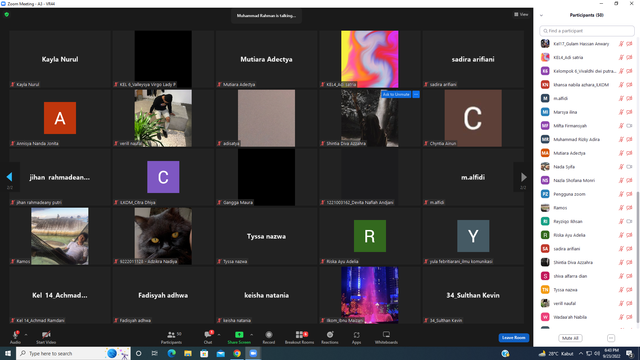Open the more options button beside Mute All

tap(611, 338)
